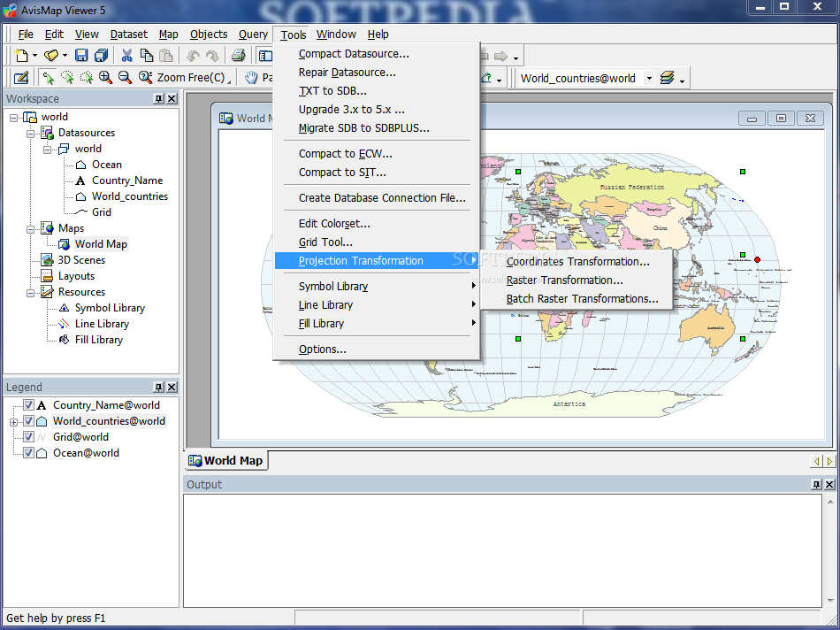Click the Open folder toolbar icon
The height and width of the screenshot is (630, 840).
point(51,55)
